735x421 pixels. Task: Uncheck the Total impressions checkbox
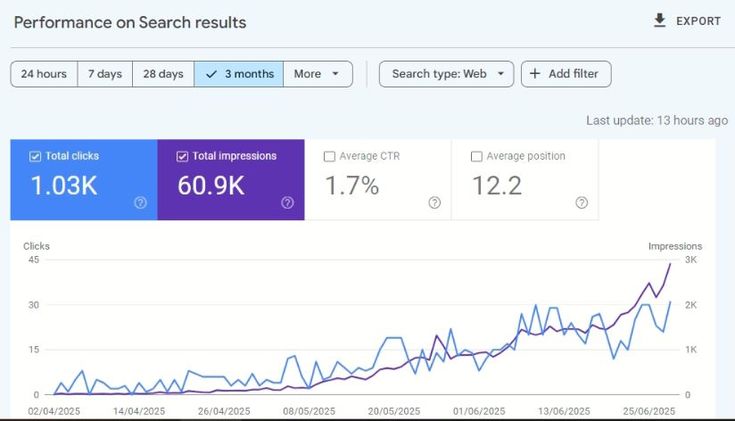point(182,156)
